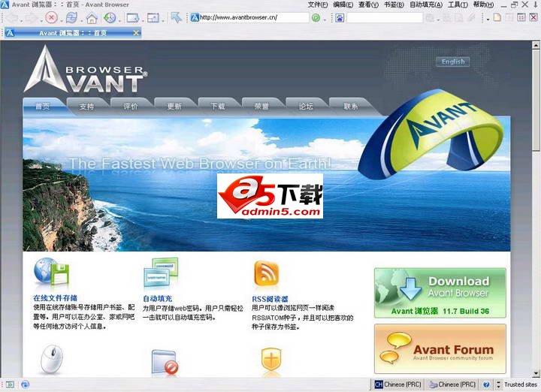Viewport: 541px width, 392px height.
Task: Click the page scrollbar down arrow
Action: tap(536, 373)
